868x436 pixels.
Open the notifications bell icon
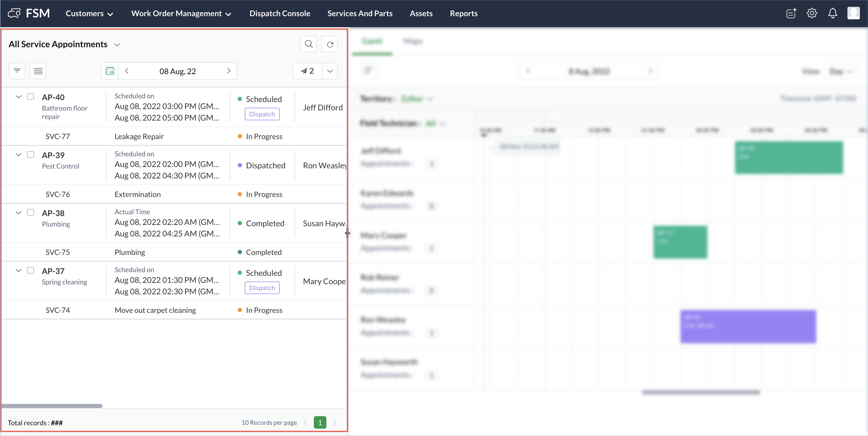pos(832,14)
